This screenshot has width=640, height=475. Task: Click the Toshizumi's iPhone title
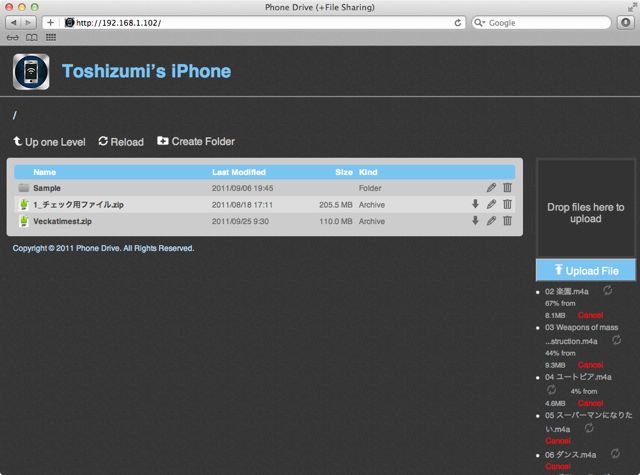(147, 71)
